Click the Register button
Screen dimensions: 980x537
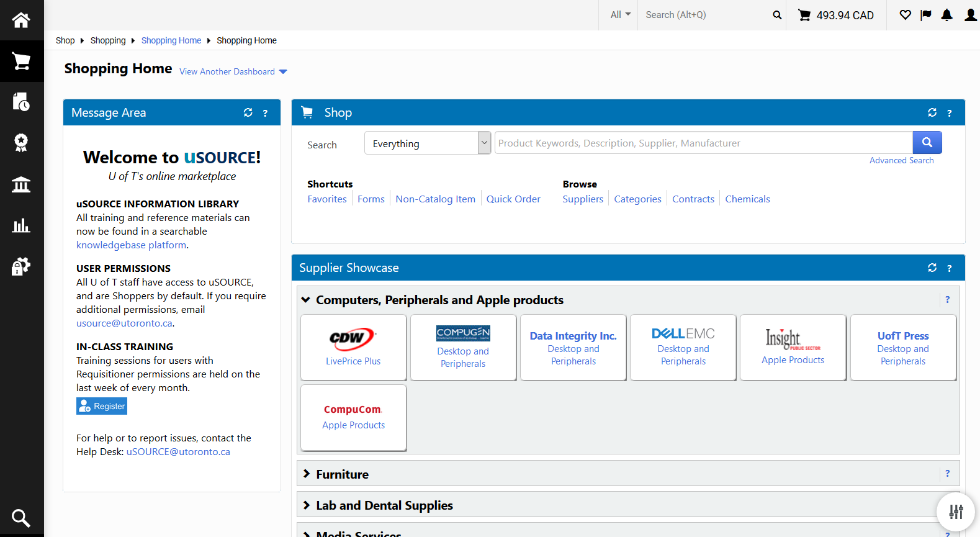coord(102,406)
